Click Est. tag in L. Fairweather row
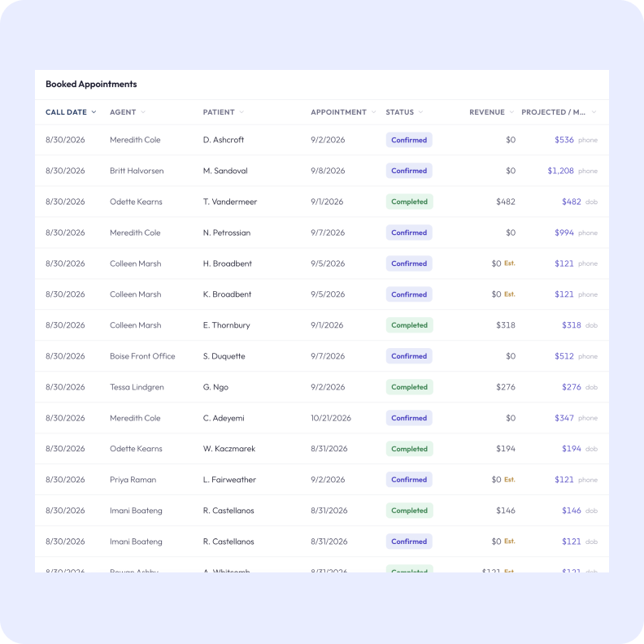Screen dimensions: 644x644 click(510, 479)
